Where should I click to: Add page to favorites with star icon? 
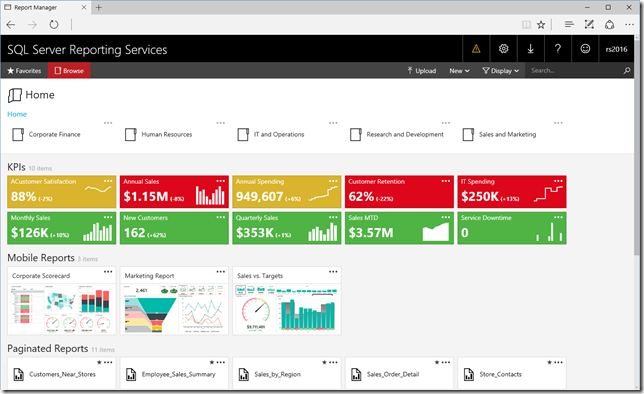pos(541,25)
